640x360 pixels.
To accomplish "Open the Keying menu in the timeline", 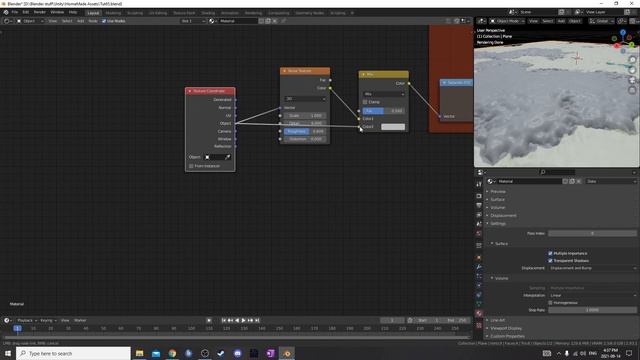I will 48,320.
